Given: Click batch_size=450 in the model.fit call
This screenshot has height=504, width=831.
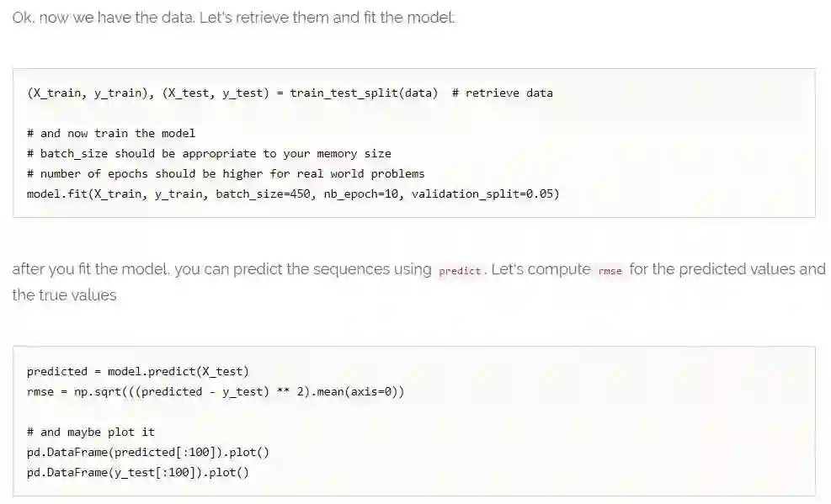Looking at the screenshot, I should (263, 194).
